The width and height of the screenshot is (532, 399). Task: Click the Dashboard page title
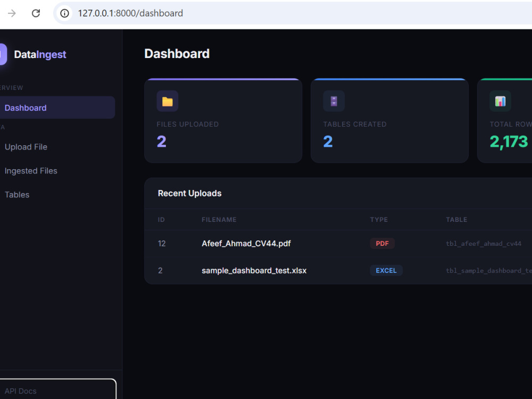click(177, 54)
